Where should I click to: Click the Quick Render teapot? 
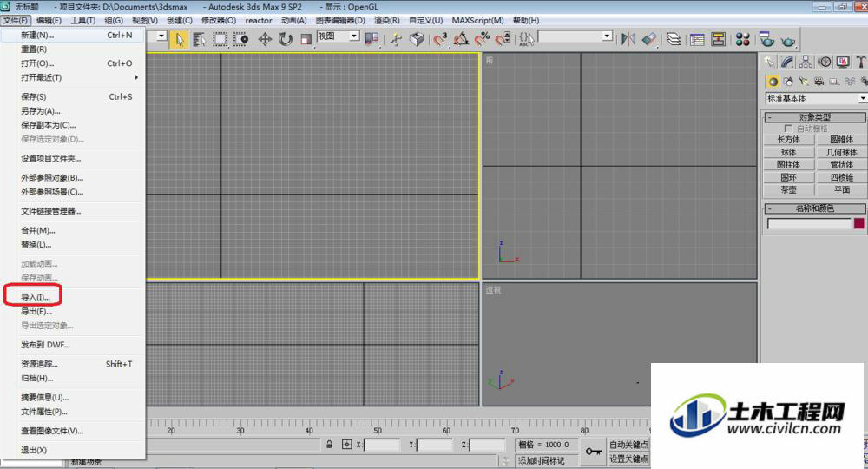788,41
